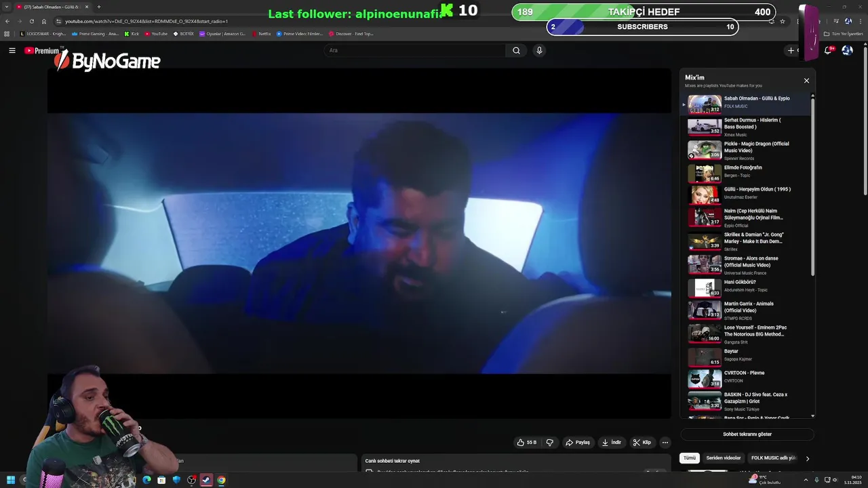The width and height of the screenshot is (868, 488).
Task: Open BASKIN - DJ Sivo feat. Ceza
Action: point(745,401)
